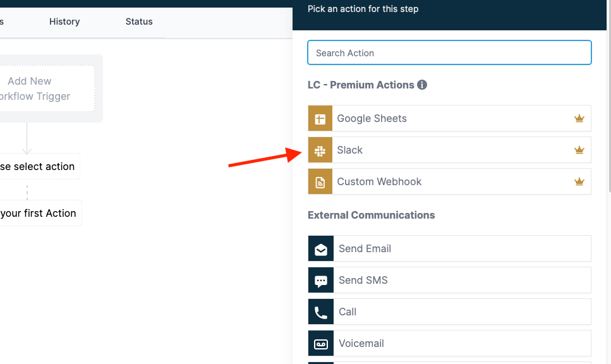This screenshot has height=364, width=611.
Task: Click Add New Workflow Trigger box
Action: point(47,88)
